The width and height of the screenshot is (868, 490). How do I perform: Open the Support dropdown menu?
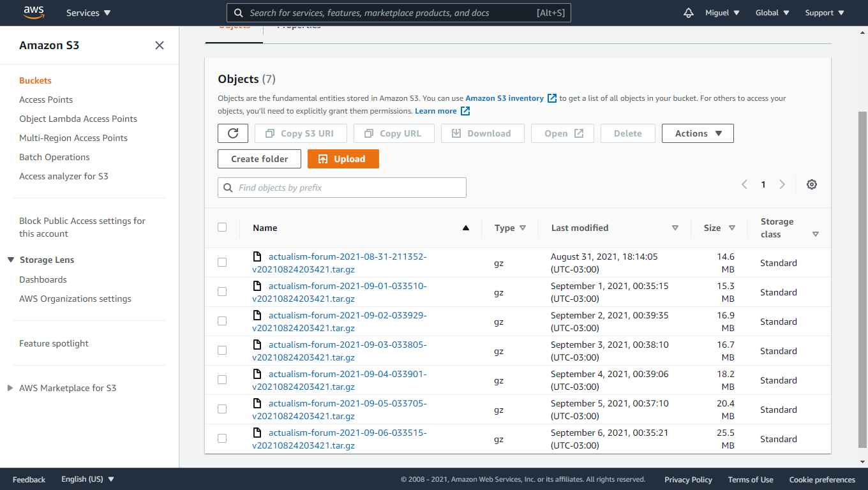(x=825, y=13)
